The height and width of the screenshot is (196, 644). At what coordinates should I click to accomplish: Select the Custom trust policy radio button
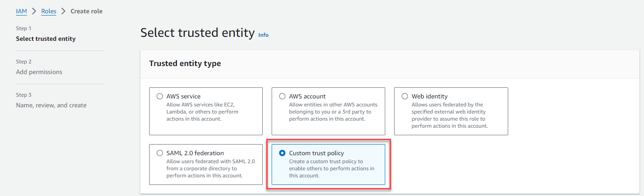click(282, 153)
